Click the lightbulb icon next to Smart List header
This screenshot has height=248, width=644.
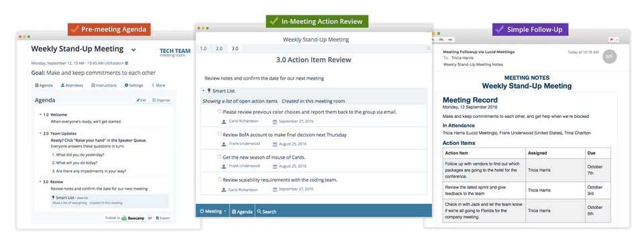(x=209, y=90)
